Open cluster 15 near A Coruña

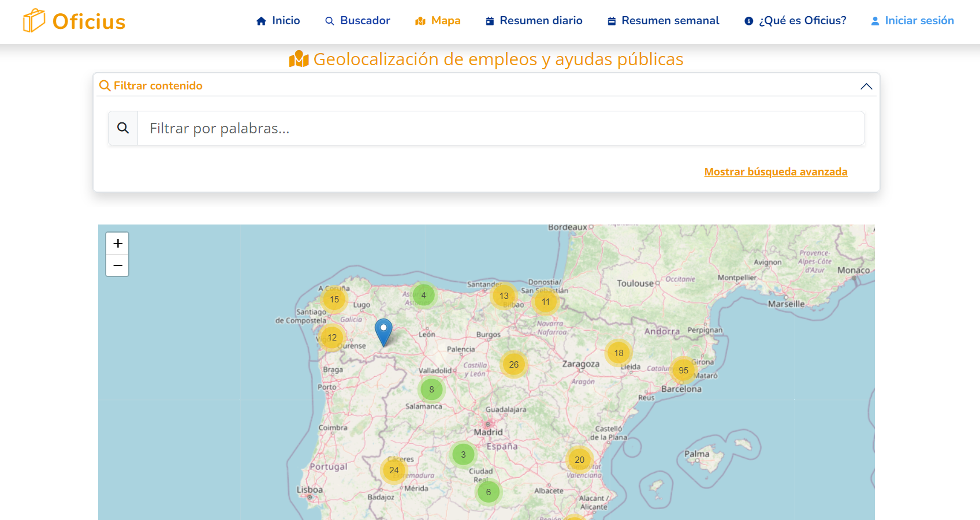[334, 300]
